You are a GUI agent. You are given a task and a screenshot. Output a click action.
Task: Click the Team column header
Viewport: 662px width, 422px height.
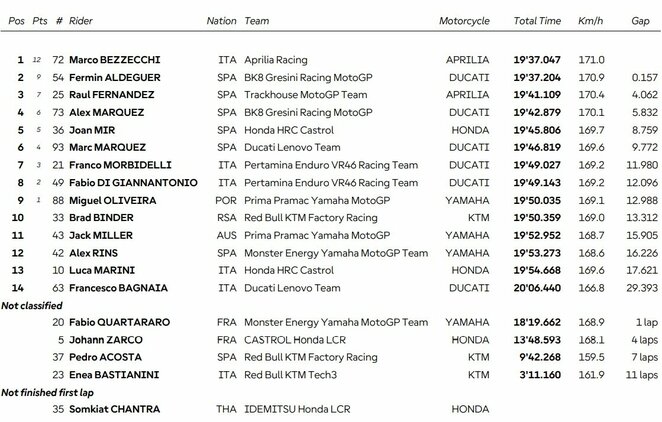click(257, 20)
